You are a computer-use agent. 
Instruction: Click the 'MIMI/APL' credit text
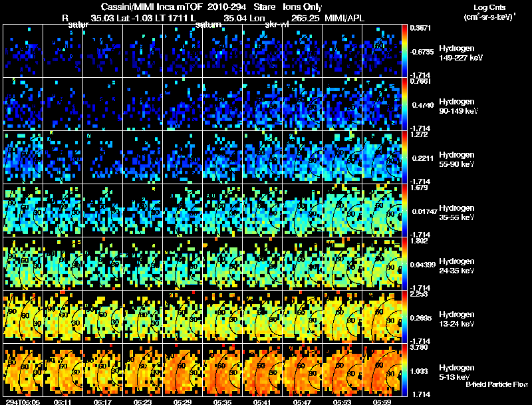[x=344, y=19]
